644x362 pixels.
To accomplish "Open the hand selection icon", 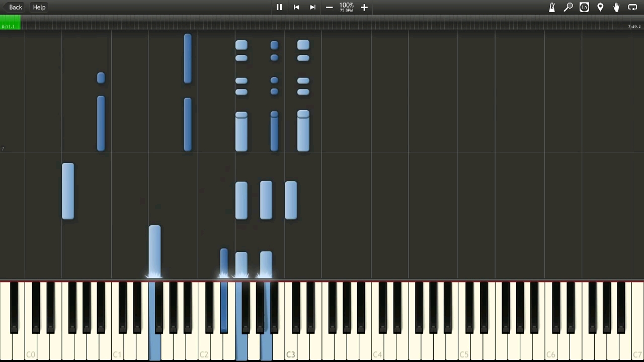I will pyautogui.click(x=616, y=7).
